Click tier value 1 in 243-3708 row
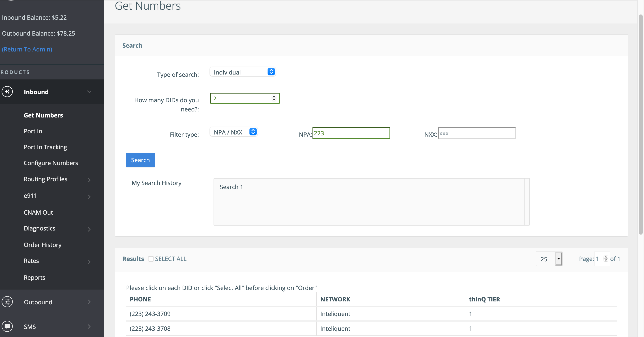Viewport: 644px width, 337px height. 471,328
